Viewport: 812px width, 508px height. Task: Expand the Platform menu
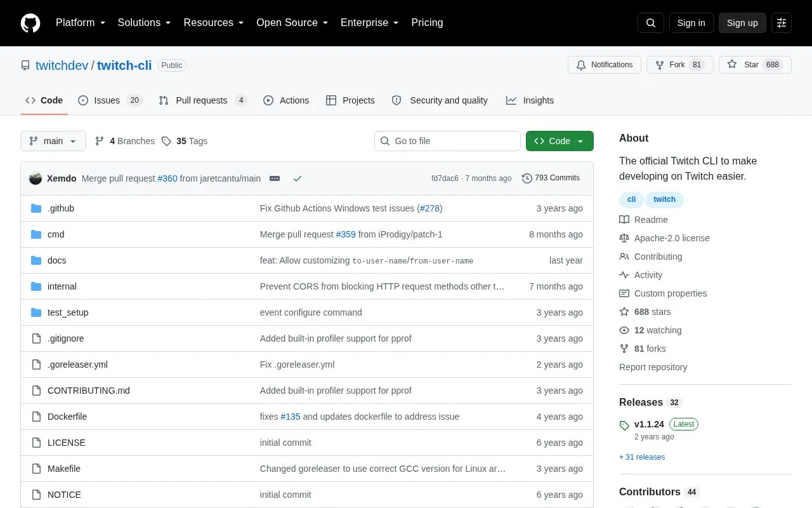[x=81, y=23]
